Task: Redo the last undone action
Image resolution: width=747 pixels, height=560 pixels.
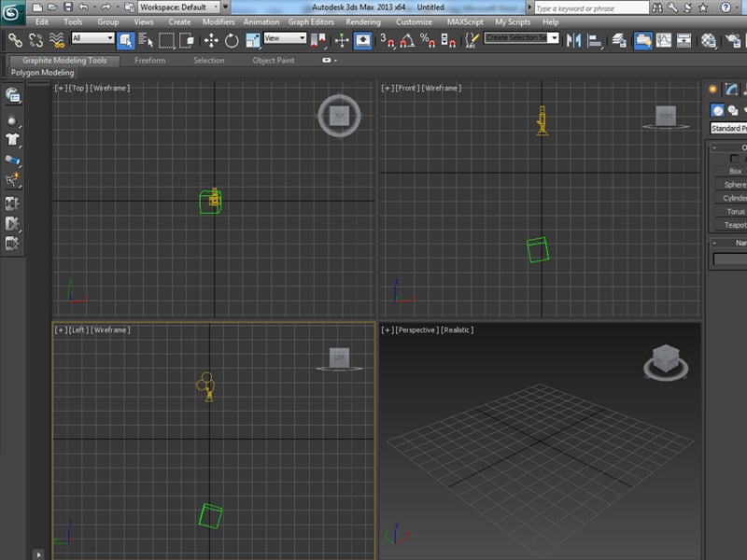Action: tap(106, 7)
